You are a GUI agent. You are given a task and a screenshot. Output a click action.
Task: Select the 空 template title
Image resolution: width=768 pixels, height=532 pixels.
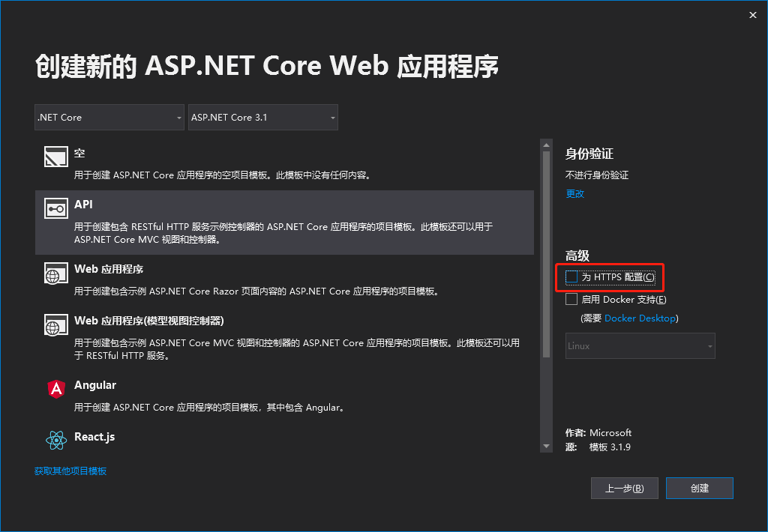click(79, 153)
